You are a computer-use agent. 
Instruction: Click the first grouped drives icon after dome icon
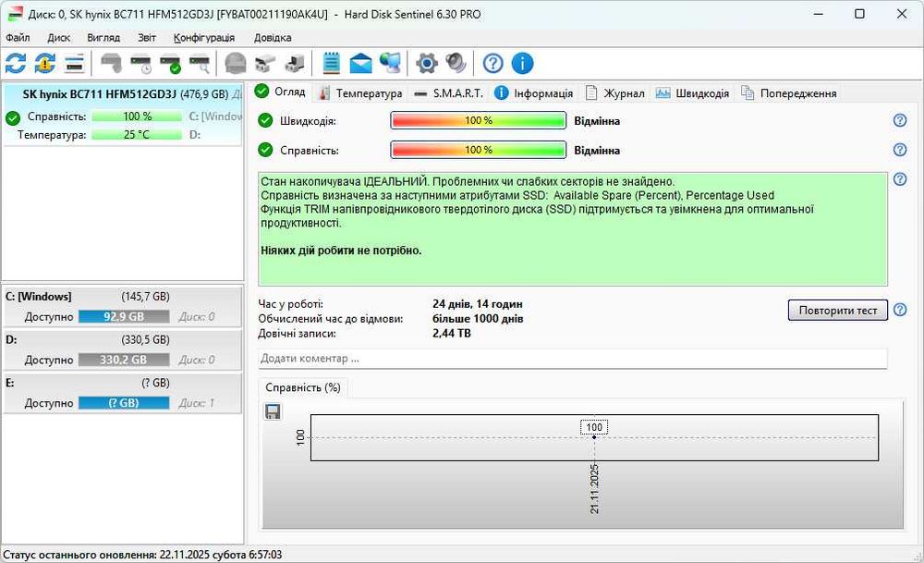point(265,63)
